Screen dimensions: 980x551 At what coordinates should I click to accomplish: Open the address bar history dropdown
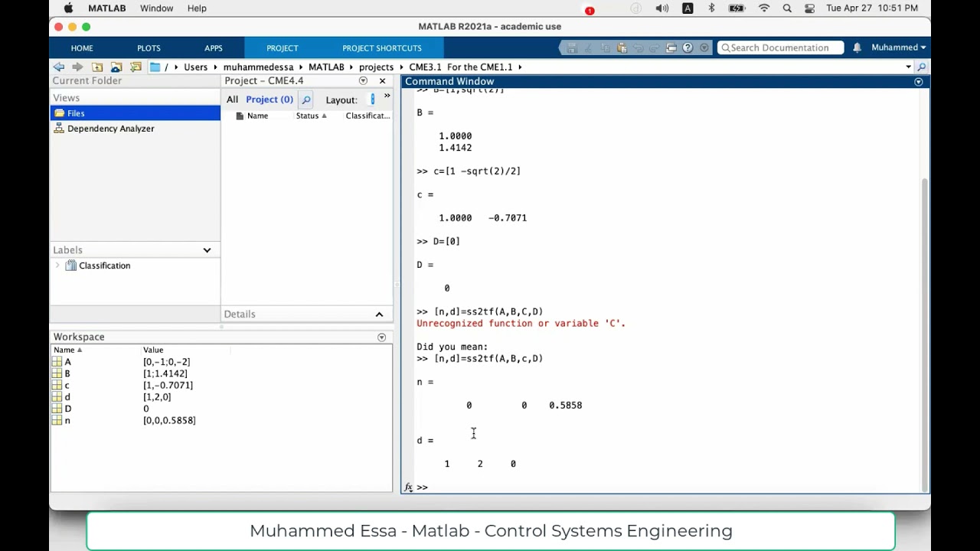pyautogui.click(x=909, y=67)
